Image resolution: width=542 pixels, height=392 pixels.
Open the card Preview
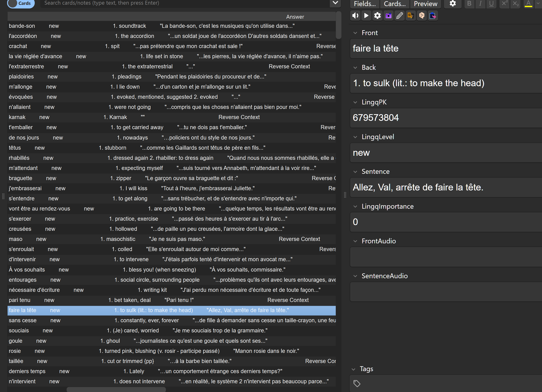coord(425,4)
